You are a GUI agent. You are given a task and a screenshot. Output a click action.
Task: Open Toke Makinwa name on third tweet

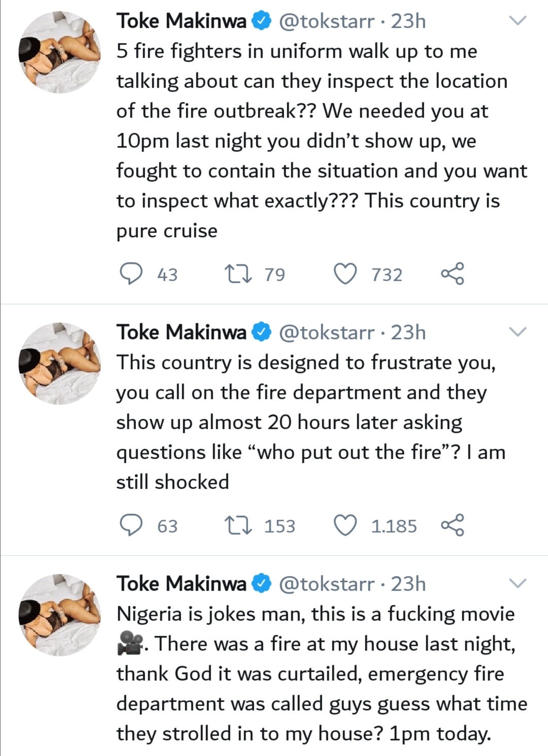coord(181,584)
